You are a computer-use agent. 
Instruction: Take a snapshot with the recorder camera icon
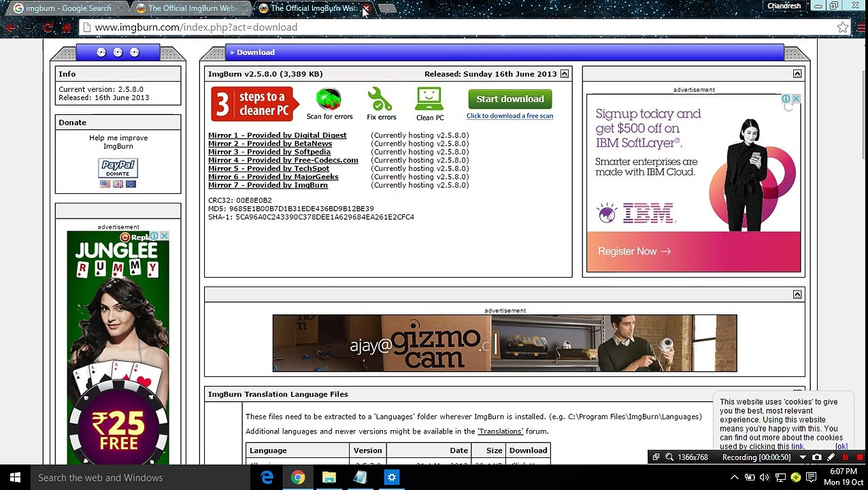point(816,457)
